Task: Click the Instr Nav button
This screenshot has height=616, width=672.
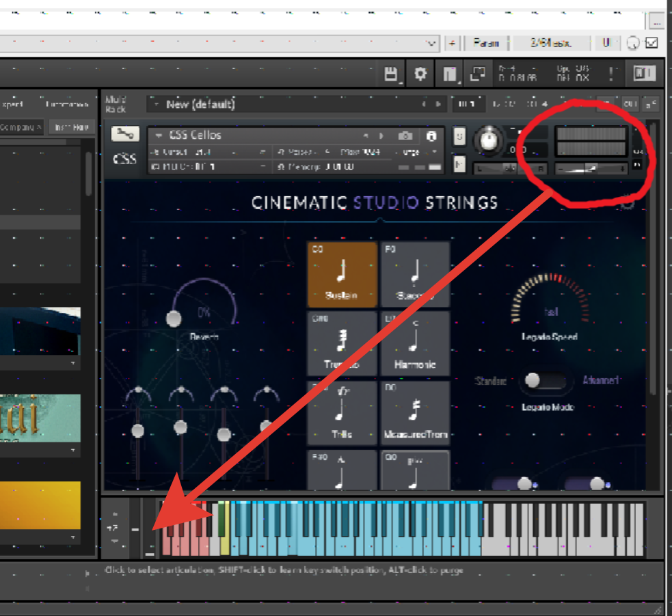Action: (x=72, y=127)
